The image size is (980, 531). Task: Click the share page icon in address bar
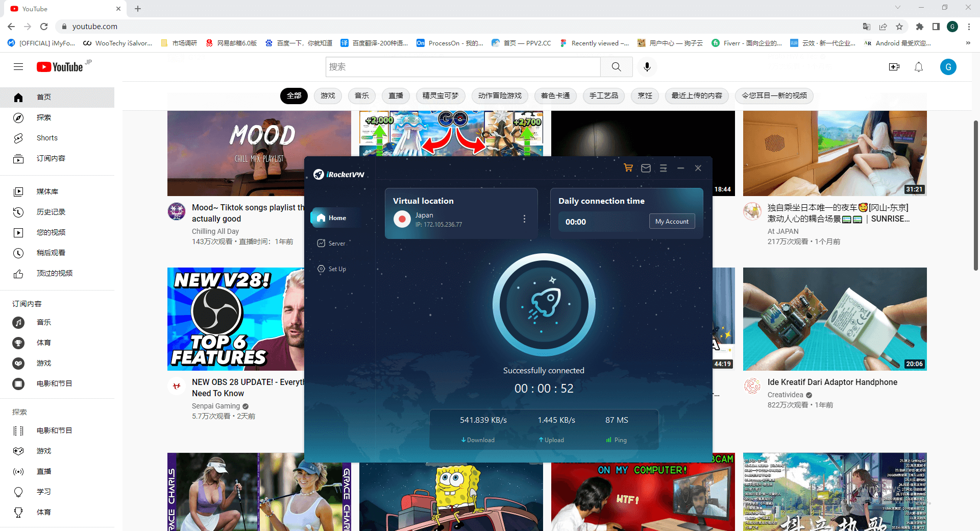click(x=883, y=27)
